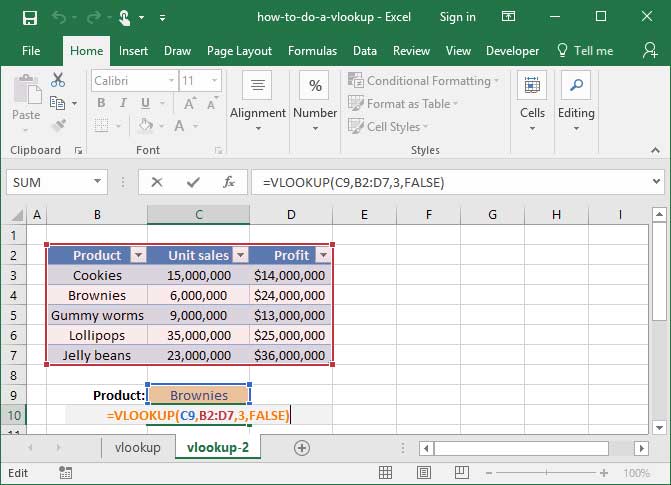Open Conditional Formatting menu
The width and height of the screenshot is (671, 485).
pos(424,80)
